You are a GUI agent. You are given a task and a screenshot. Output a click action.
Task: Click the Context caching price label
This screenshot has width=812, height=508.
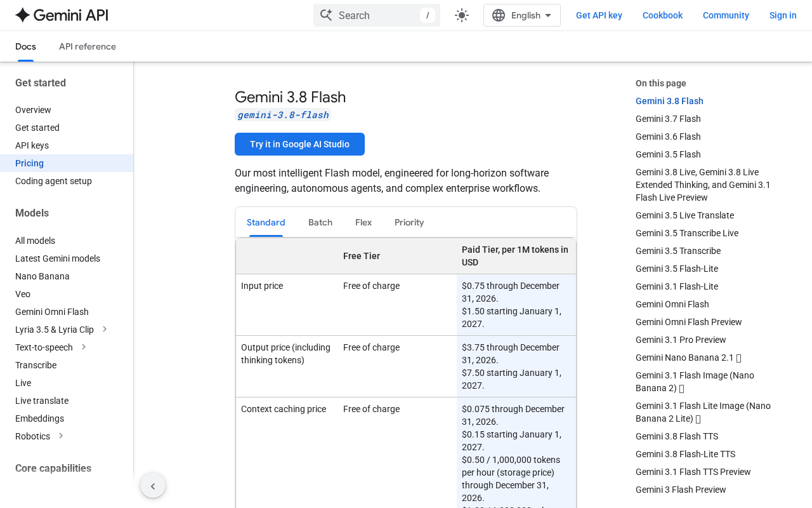[284, 409]
